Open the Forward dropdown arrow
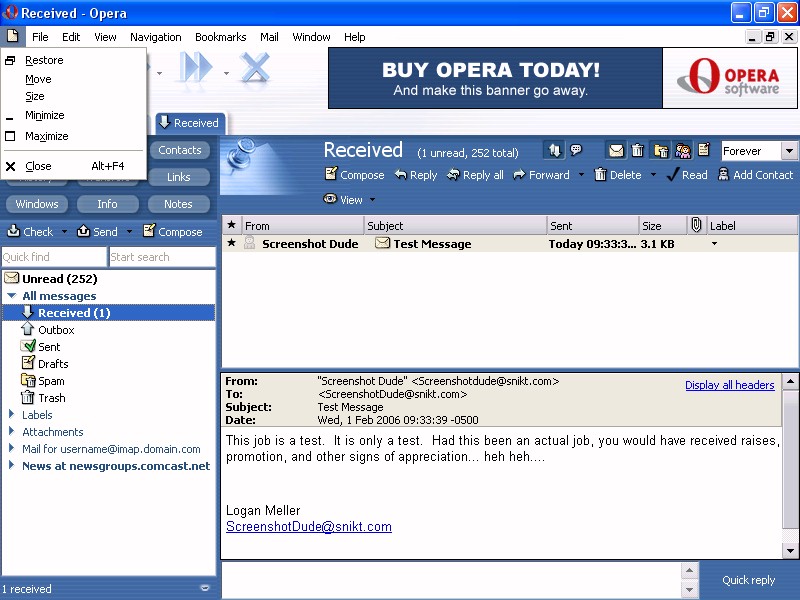The height and width of the screenshot is (600, 800). [x=581, y=175]
